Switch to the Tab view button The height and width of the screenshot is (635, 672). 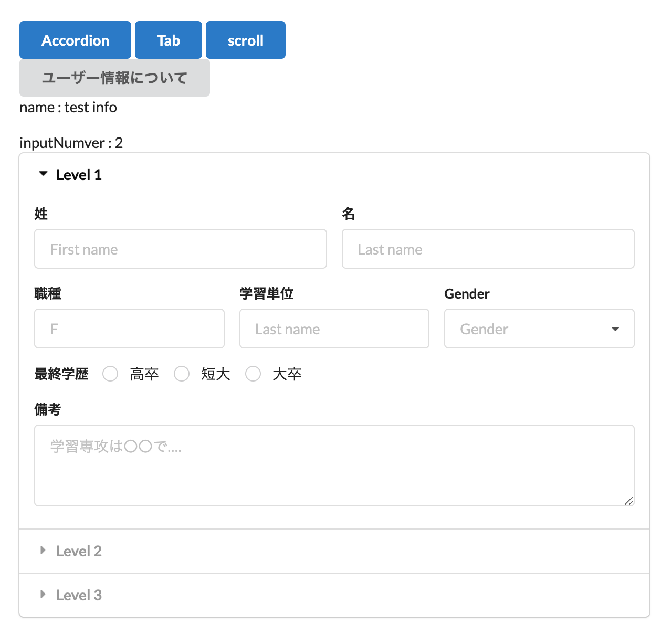168,40
